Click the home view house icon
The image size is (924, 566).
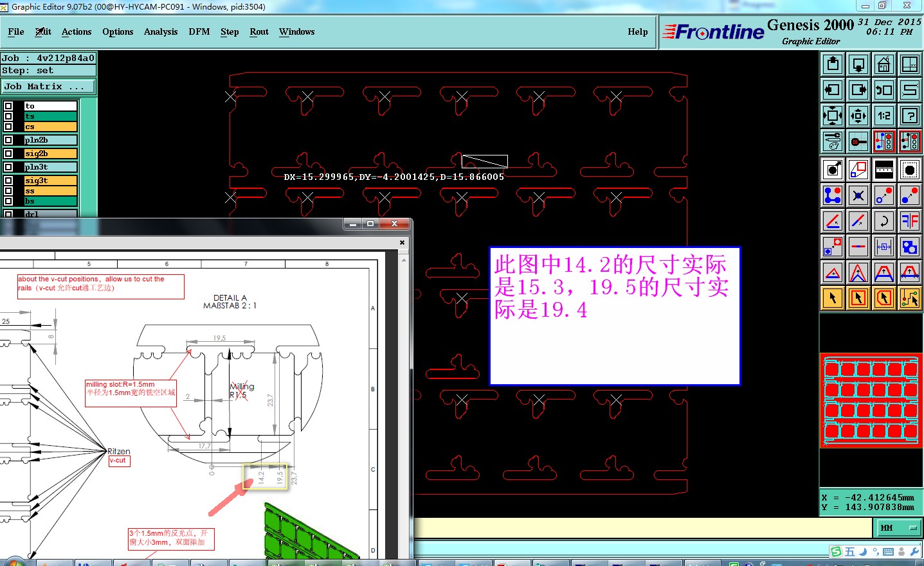click(x=884, y=64)
